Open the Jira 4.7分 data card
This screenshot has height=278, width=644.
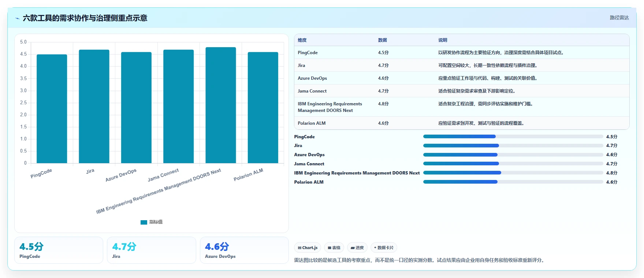(151, 250)
